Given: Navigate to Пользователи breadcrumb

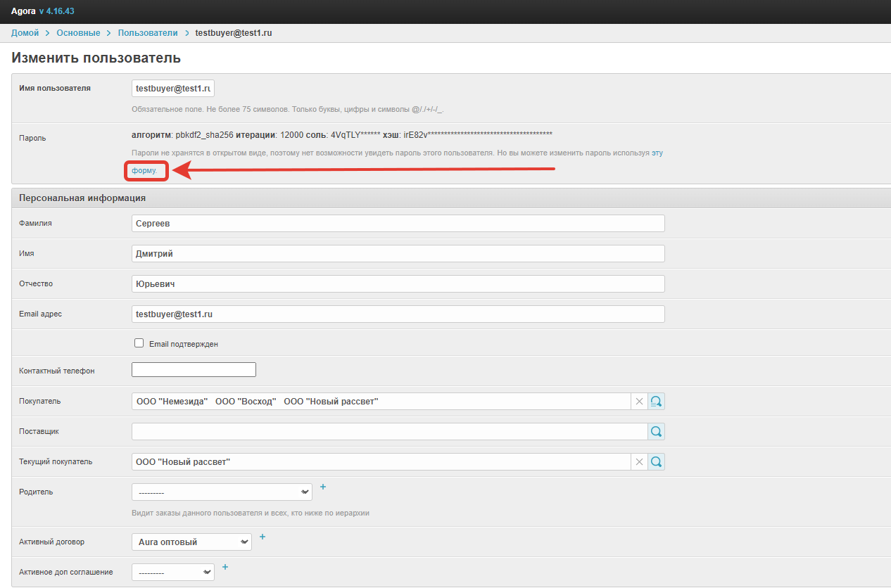Looking at the screenshot, I should [x=148, y=33].
